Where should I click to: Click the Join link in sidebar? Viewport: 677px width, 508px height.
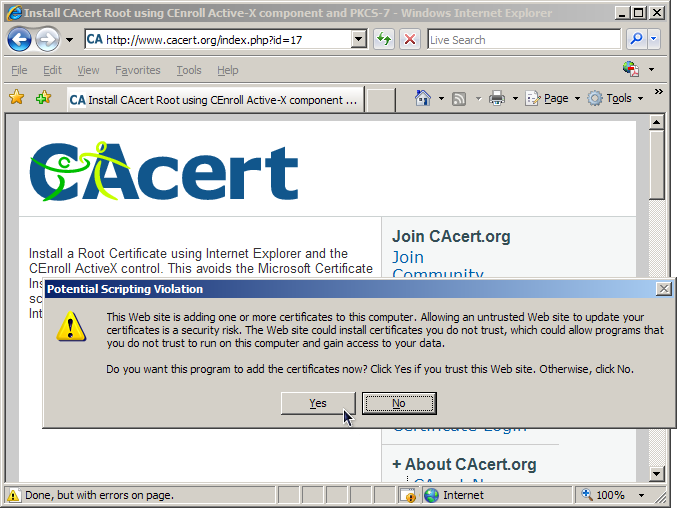(408, 257)
